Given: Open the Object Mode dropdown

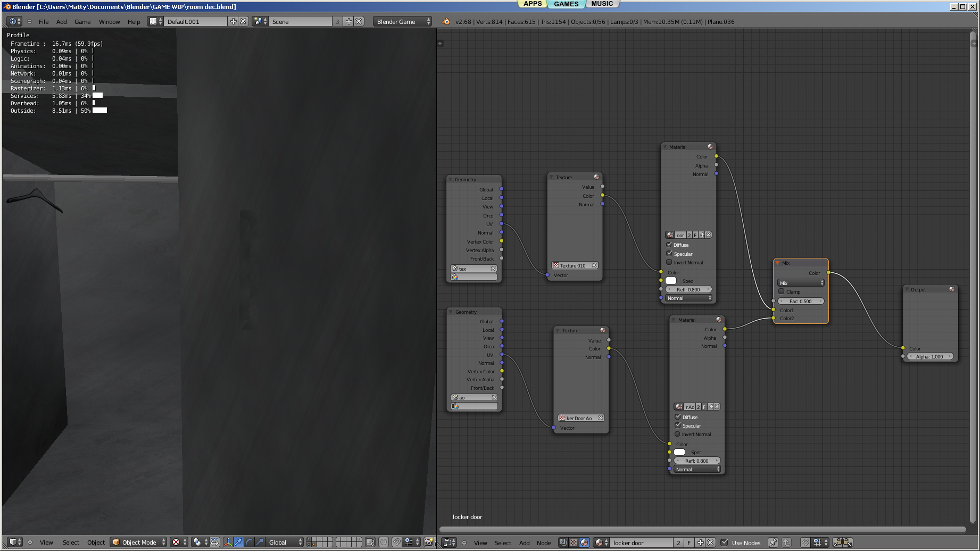Looking at the screenshot, I should tap(139, 542).
